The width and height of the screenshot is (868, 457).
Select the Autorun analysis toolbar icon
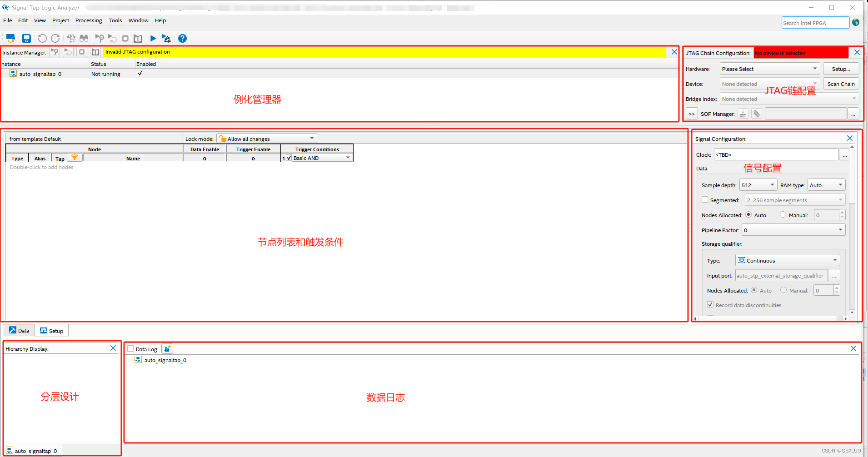[166, 38]
